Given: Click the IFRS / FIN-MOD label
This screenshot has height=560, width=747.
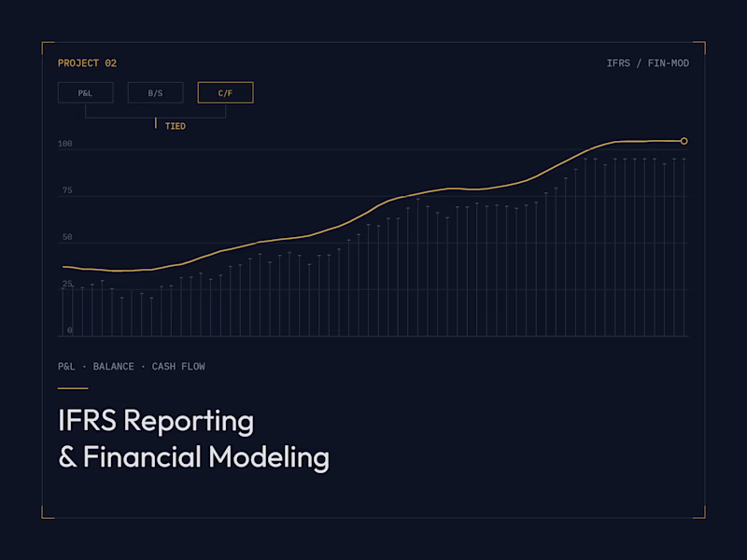Looking at the screenshot, I should click(x=647, y=63).
